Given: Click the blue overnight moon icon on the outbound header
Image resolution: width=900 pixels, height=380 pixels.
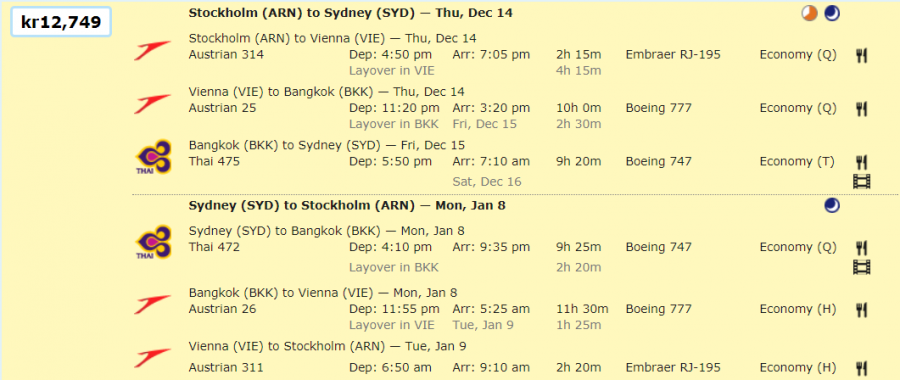Looking at the screenshot, I should (832, 13).
